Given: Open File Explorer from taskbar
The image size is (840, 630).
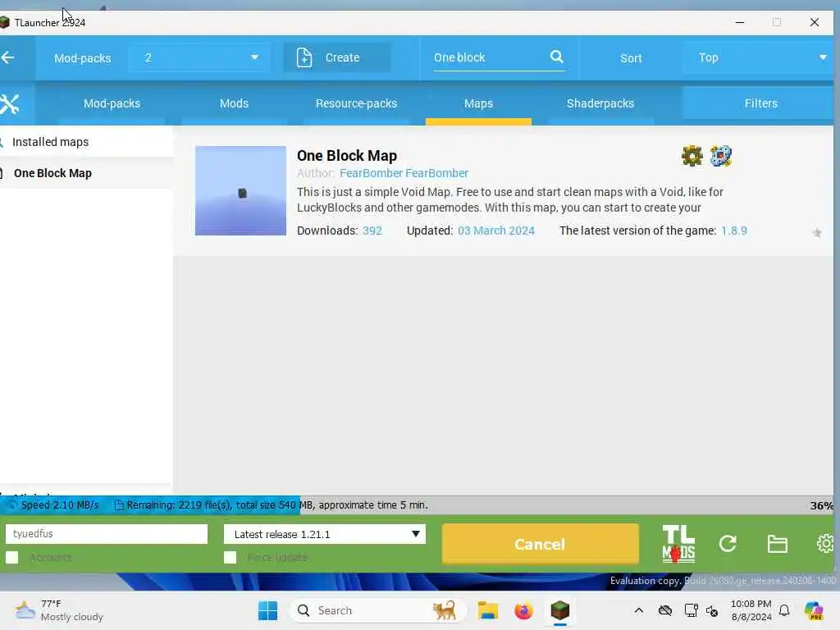Looking at the screenshot, I should point(487,610).
